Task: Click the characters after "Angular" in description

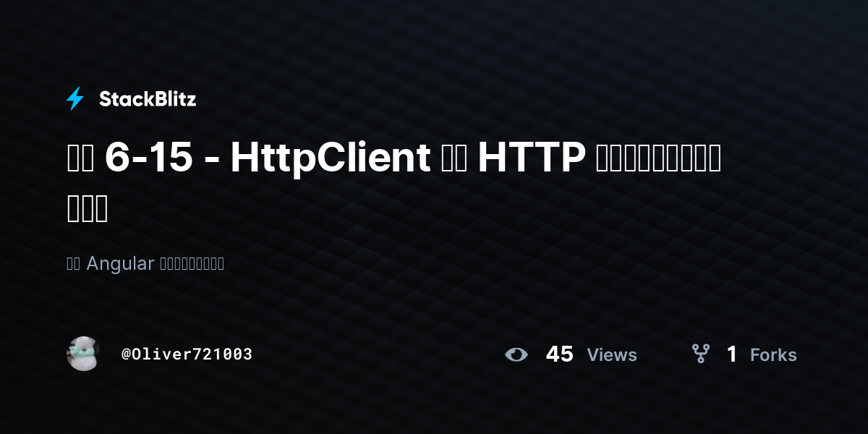Action: click(192, 263)
